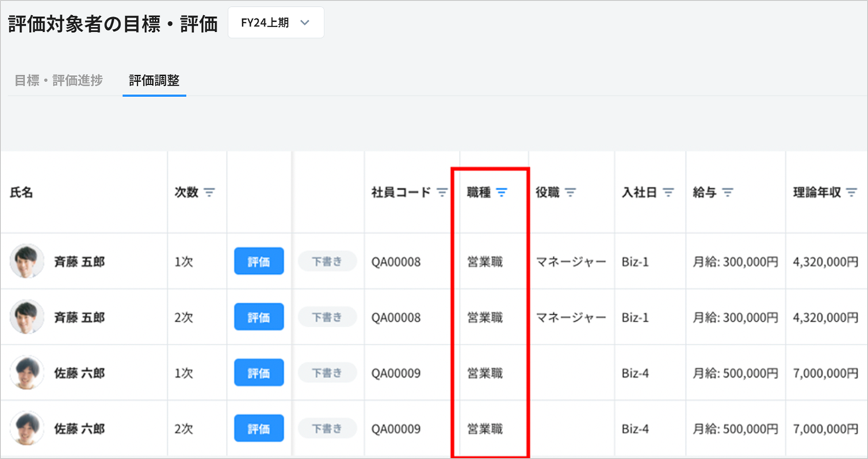Switch to the 目標・評価進捗 tab

tap(59, 81)
